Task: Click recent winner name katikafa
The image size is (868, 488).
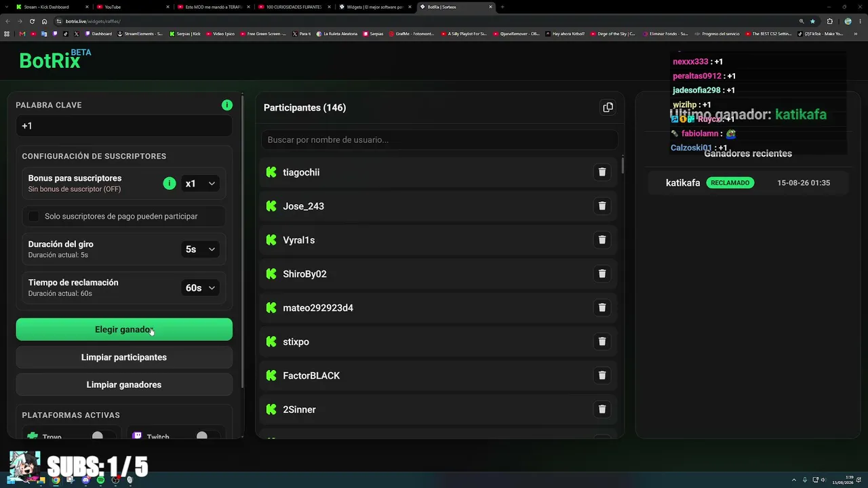Action: click(683, 183)
